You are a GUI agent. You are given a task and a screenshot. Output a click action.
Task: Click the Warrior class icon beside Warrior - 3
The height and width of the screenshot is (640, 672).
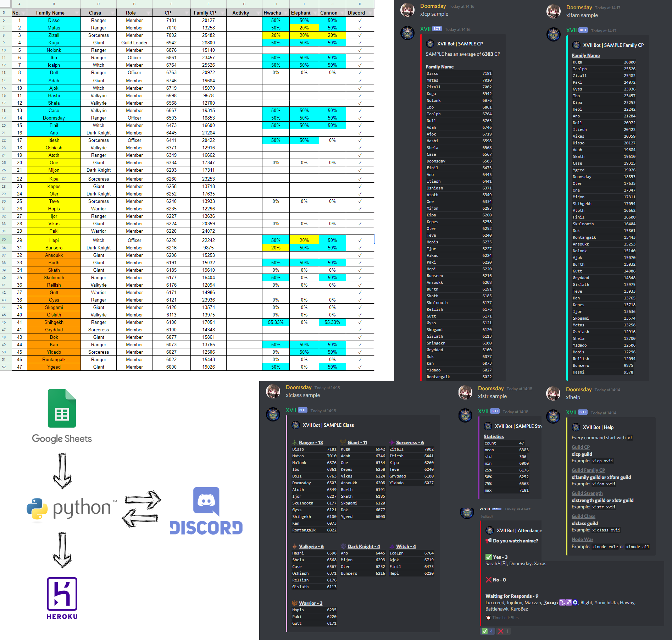(295, 603)
